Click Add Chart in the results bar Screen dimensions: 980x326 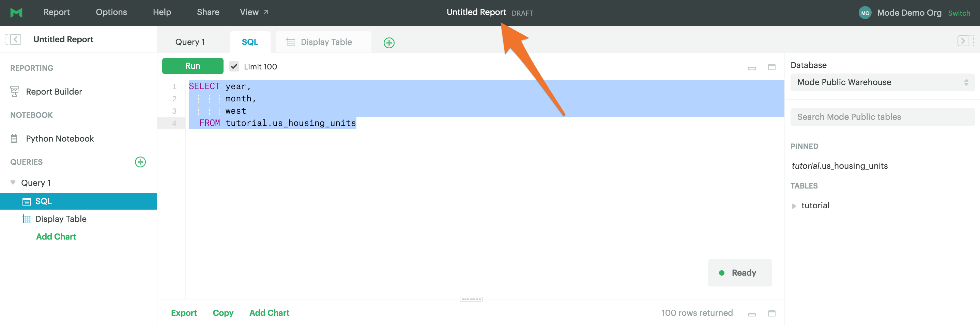269,313
